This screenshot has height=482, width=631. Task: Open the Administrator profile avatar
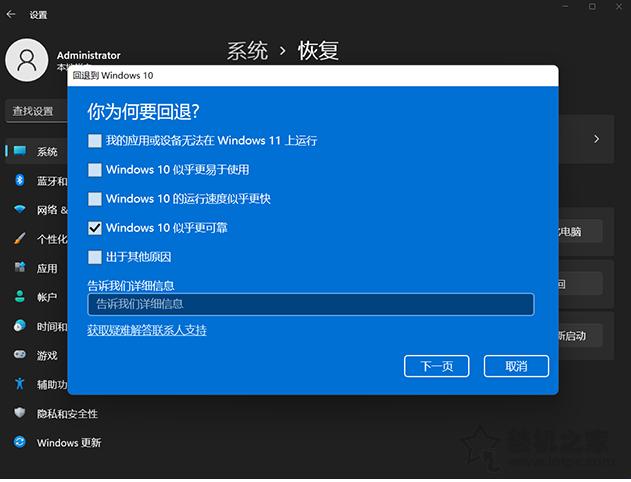27,60
